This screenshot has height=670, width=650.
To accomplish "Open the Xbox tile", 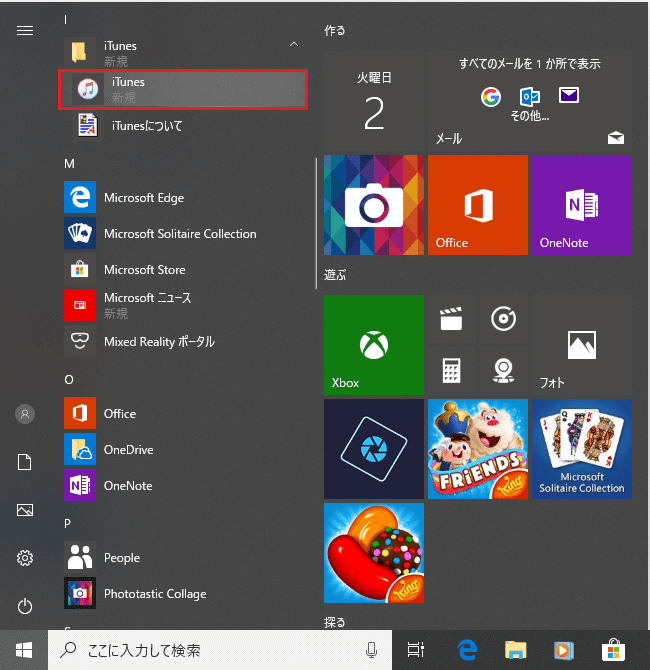I will coord(373,345).
